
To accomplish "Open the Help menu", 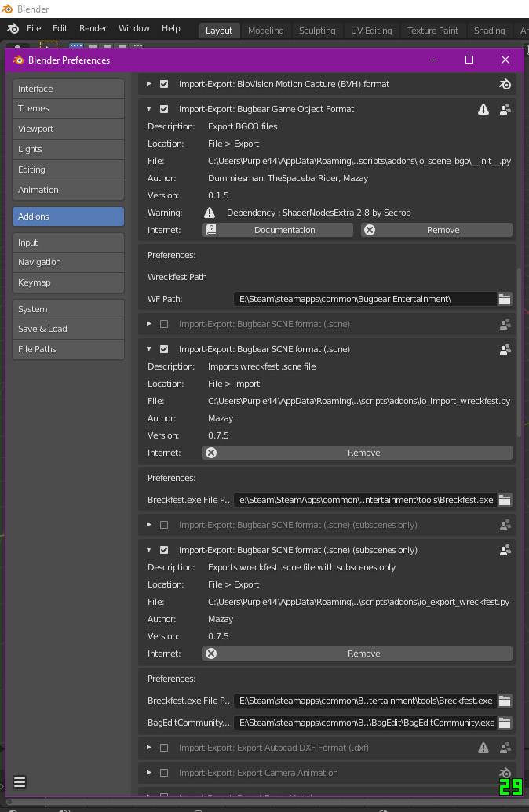I will tap(170, 28).
